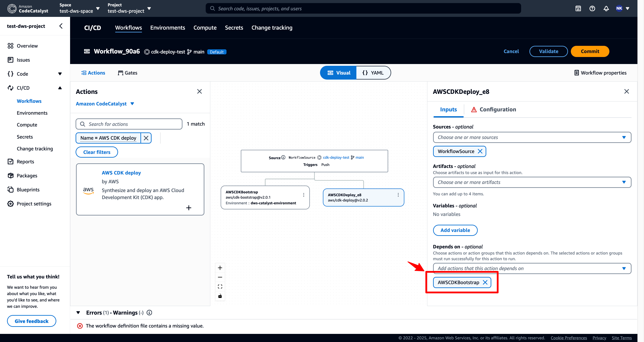Click the Search for actions field
The height and width of the screenshot is (342, 644).
tap(129, 124)
